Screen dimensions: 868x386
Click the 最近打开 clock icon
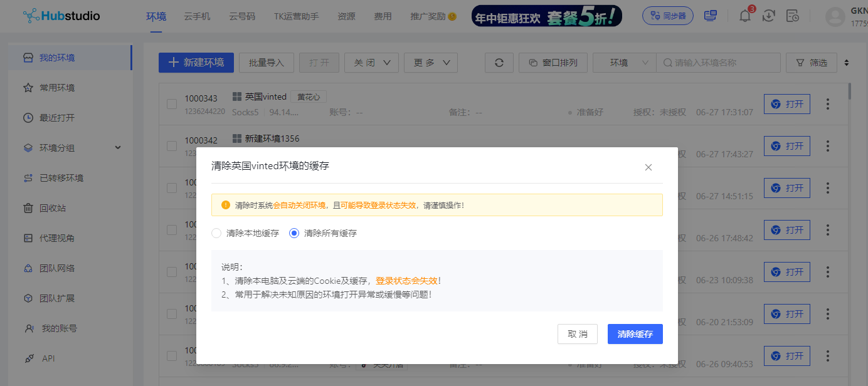coord(28,118)
